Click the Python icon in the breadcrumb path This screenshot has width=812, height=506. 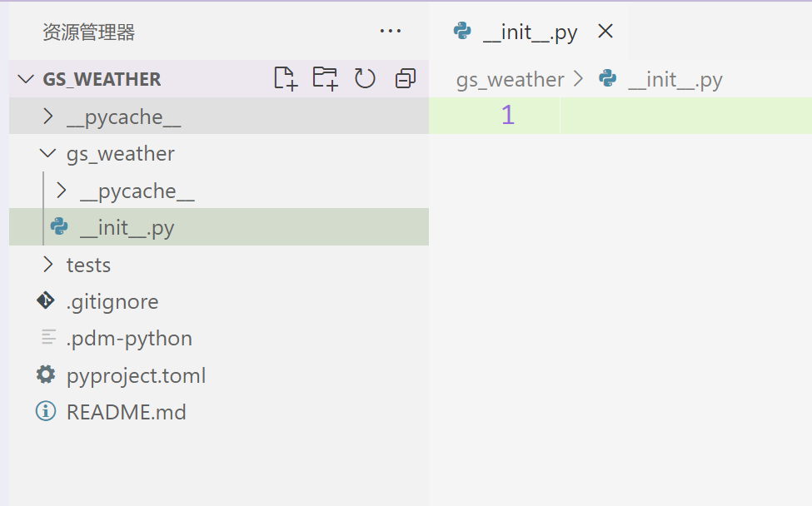pos(607,78)
